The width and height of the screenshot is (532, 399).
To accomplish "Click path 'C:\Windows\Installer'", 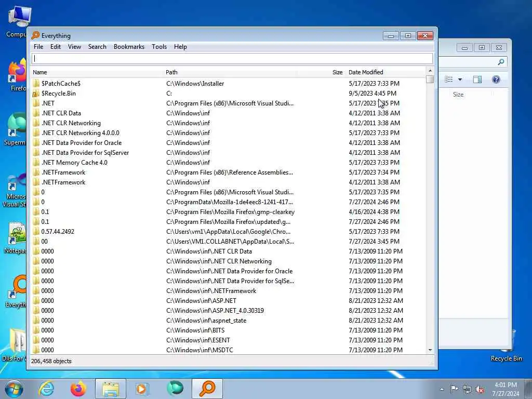I will pos(195,84).
